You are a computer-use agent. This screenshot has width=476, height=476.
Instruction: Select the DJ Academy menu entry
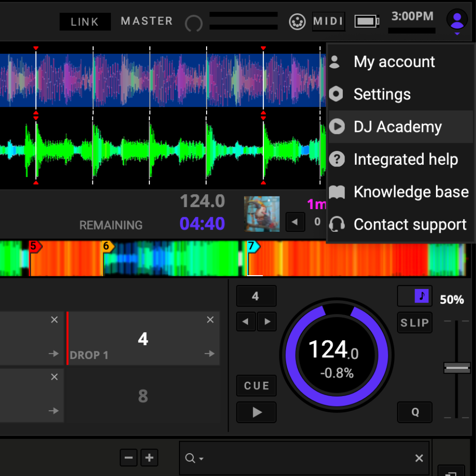(401, 127)
